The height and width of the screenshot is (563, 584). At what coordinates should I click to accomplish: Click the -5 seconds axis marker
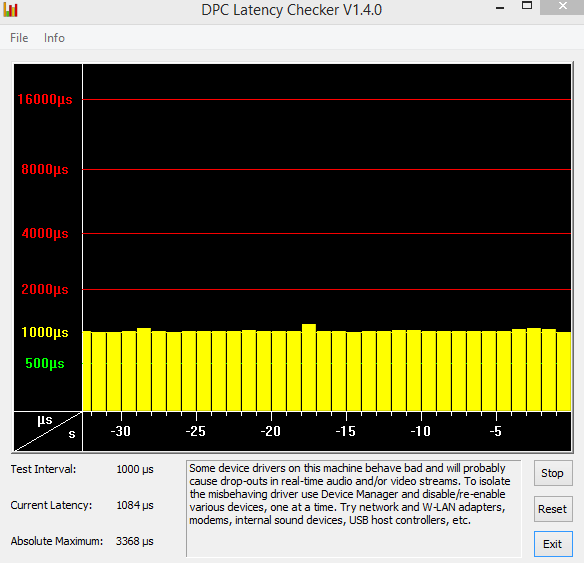click(496, 431)
